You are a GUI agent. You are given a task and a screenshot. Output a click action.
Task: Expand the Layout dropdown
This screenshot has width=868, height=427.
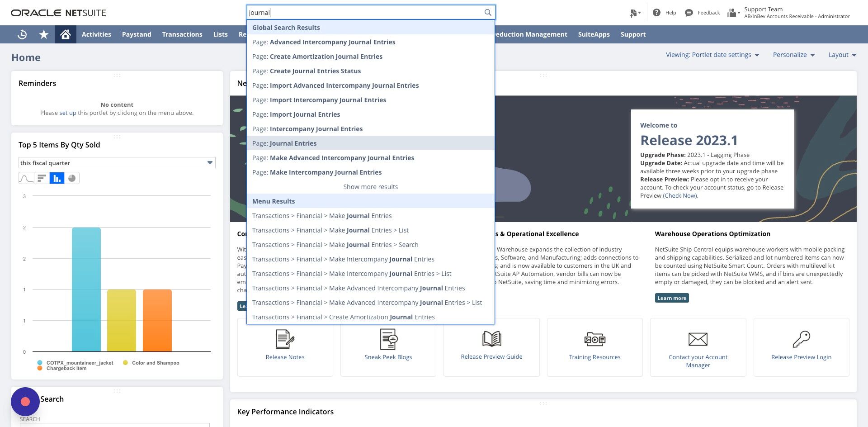(x=842, y=55)
